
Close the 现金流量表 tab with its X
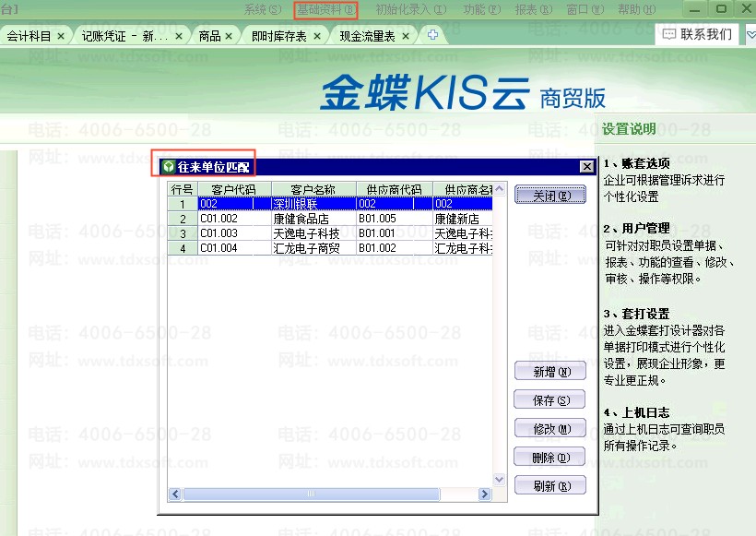click(x=405, y=36)
